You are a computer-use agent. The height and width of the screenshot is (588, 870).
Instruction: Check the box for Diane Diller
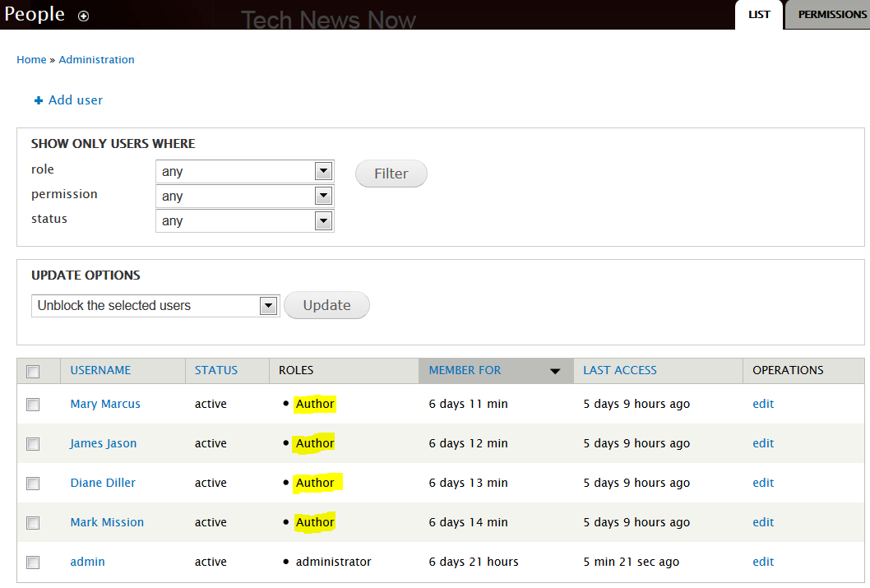[x=33, y=484]
